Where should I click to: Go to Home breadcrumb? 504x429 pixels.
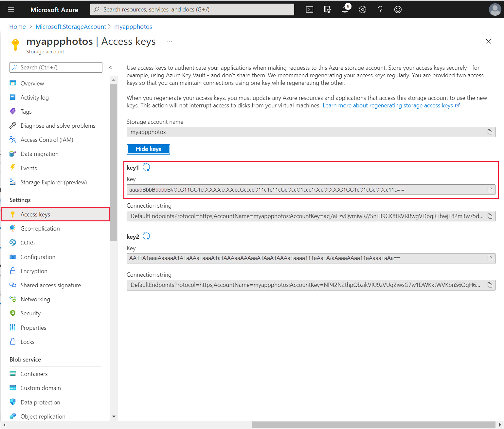tap(17, 27)
